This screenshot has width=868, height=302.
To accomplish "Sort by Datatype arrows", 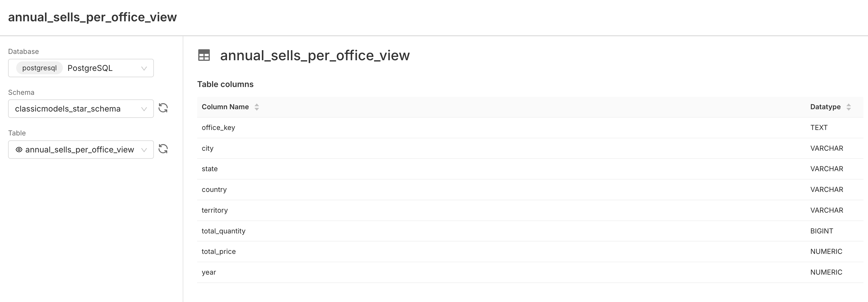I will tap(848, 107).
